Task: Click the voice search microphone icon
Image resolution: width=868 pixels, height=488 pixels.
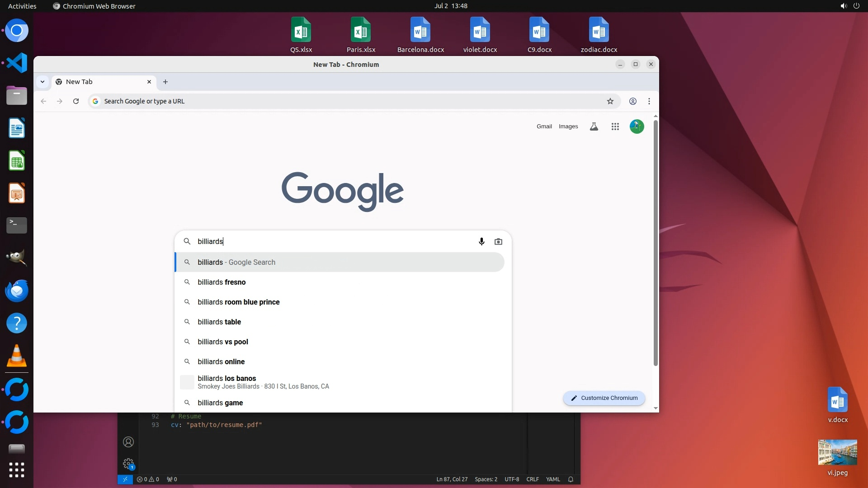Action: click(x=481, y=242)
